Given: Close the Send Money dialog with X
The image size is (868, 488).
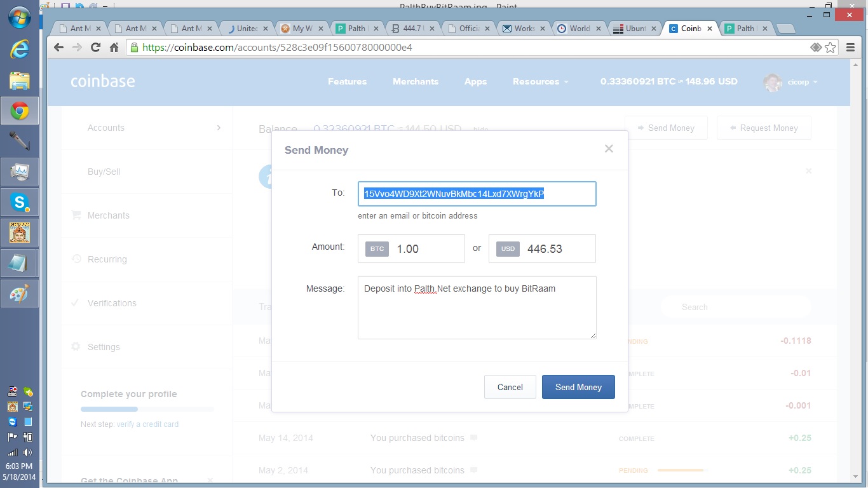Looking at the screenshot, I should (609, 149).
